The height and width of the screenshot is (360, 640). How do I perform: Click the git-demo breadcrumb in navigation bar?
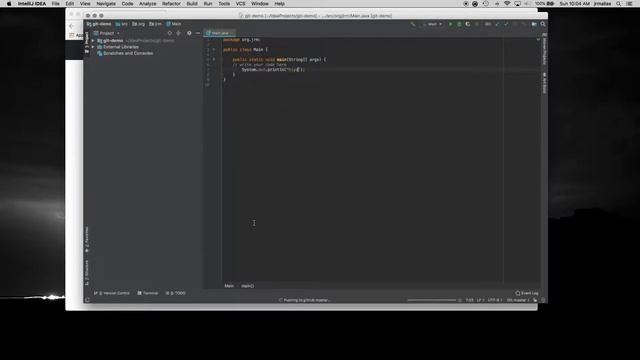click(x=99, y=24)
